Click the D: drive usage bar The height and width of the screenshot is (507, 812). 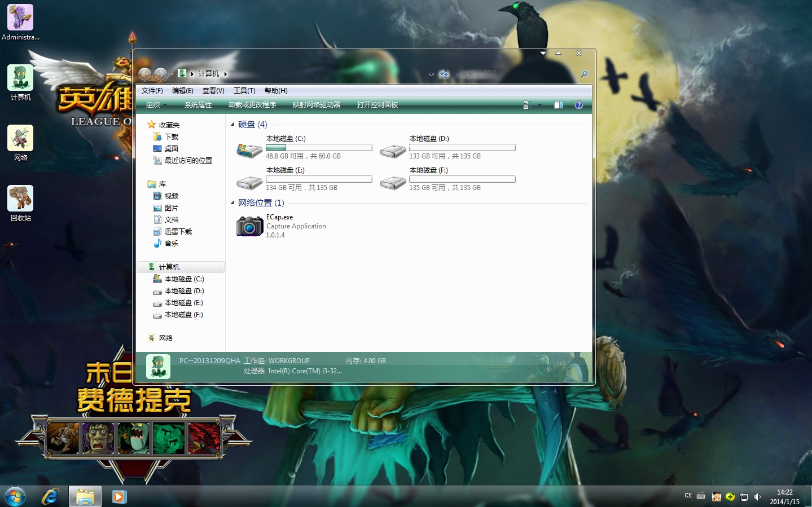[462, 148]
